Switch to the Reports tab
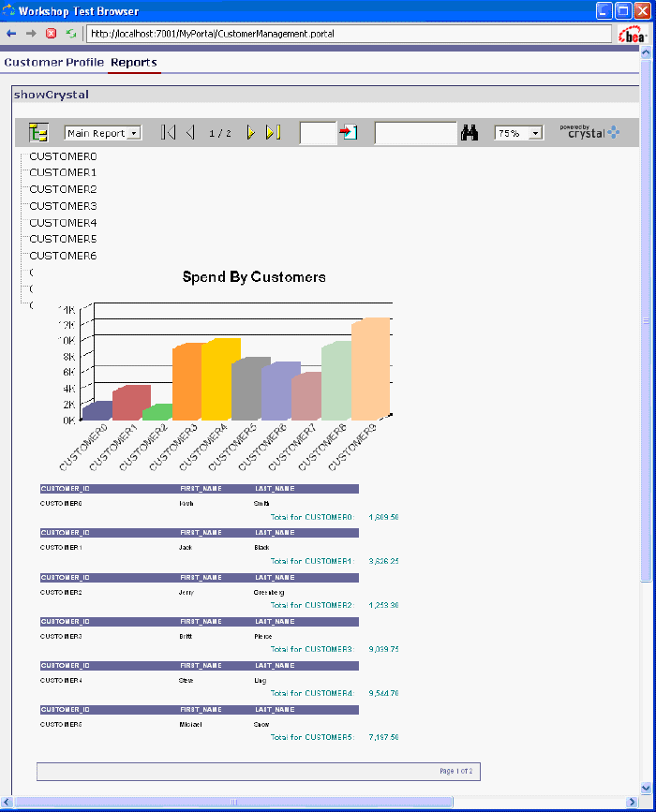 [134, 62]
